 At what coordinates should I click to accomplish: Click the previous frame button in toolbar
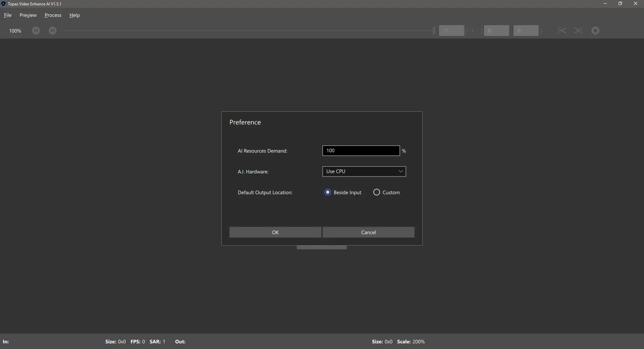click(36, 31)
